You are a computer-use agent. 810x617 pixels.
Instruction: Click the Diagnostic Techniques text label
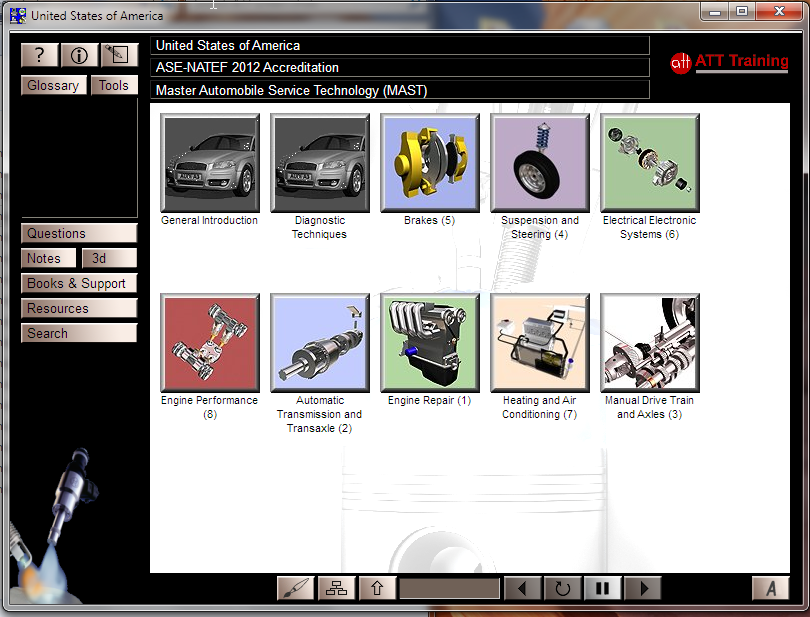point(319,227)
